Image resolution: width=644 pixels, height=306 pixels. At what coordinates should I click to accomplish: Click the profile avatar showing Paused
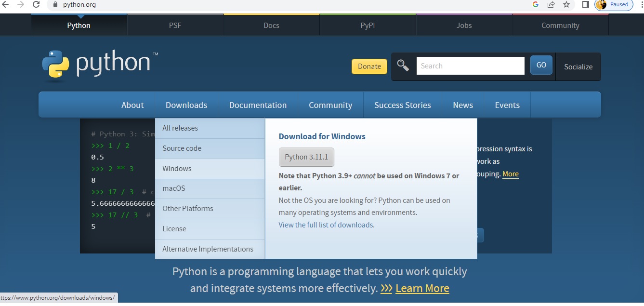(601, 6)
